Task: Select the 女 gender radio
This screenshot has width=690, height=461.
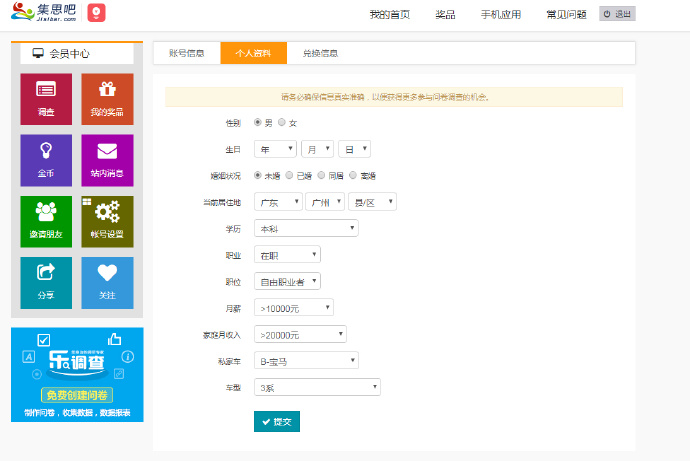Action: [x=282, y=122]
